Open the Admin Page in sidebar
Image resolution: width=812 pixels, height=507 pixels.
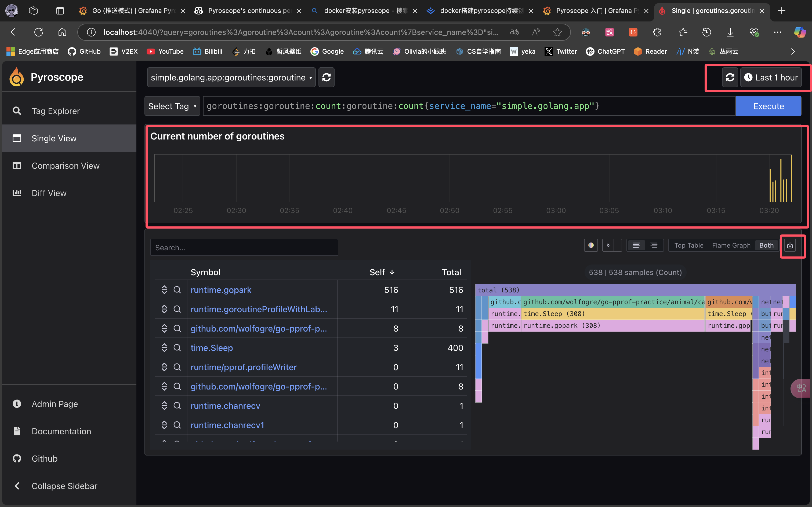(55, 404)
